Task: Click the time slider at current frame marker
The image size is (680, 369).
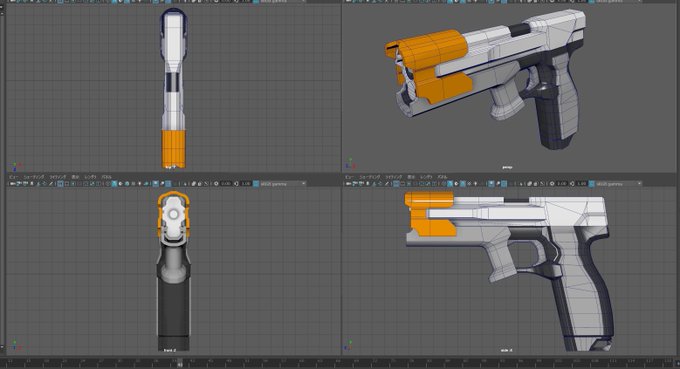Action: pyautogui.click(x=180, y=364)
